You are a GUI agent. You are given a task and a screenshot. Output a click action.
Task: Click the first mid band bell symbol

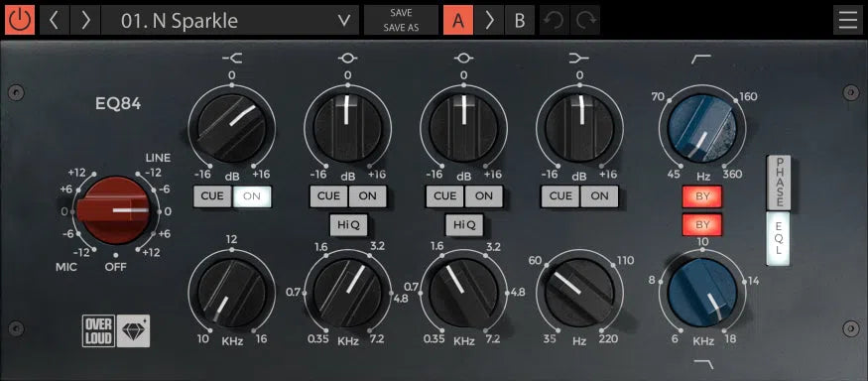[x=347, y=58]
